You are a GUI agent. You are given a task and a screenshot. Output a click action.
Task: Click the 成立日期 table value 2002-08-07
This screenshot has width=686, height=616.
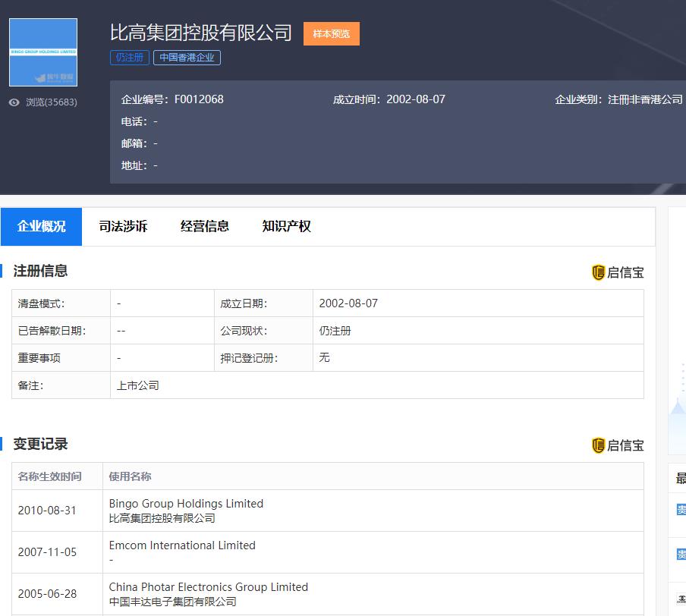point(348,303)
